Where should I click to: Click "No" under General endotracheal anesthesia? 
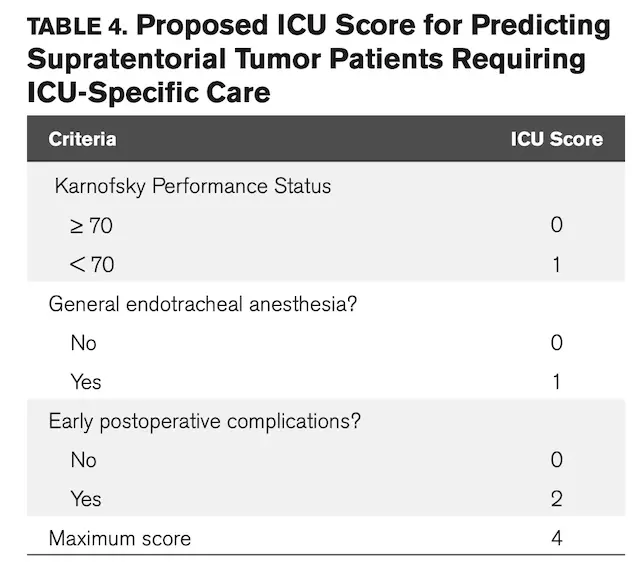[x=84, y=343]
